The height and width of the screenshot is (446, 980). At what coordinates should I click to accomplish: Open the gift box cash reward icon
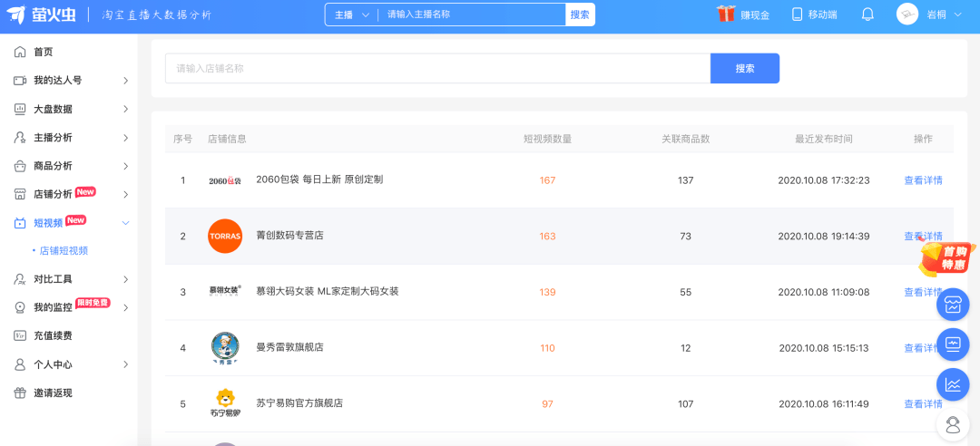726,15
